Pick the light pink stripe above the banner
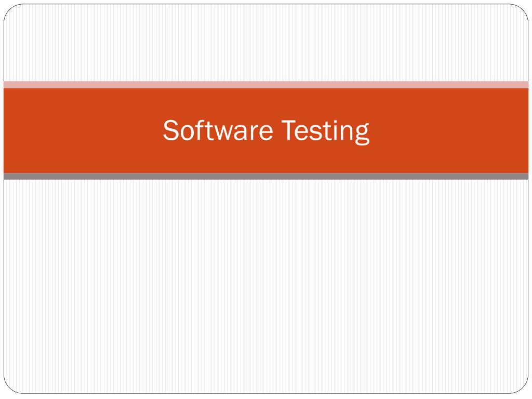 pyautogui.click(x=266, y=85)
